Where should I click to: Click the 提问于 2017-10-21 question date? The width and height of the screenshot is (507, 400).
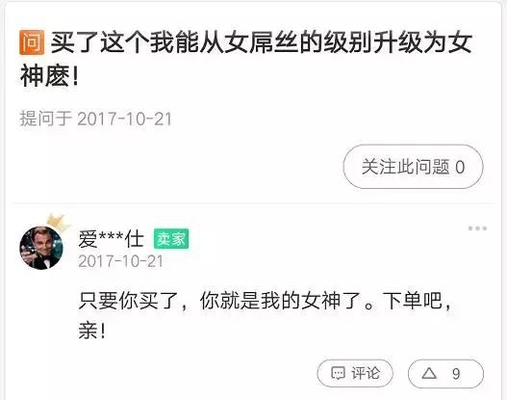point(95,119)
